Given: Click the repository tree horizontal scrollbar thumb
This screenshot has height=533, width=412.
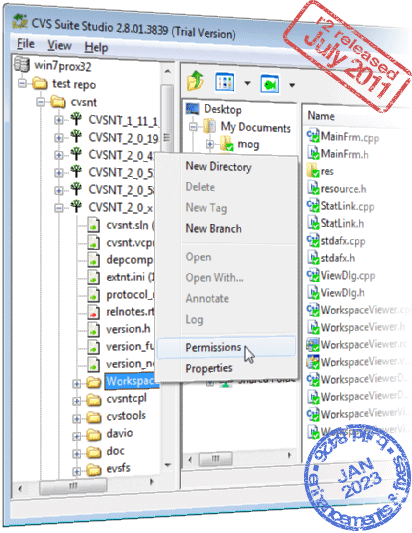Looking at the screenshot, I should 73,485.
